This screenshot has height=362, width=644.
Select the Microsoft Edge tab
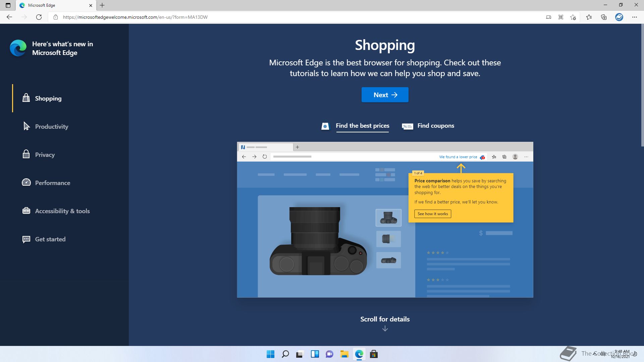pyautogui.click(x=55, y=5)
